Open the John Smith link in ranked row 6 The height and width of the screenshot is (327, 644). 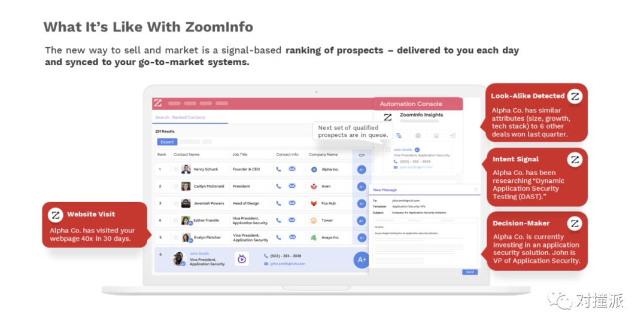point(199,253)
